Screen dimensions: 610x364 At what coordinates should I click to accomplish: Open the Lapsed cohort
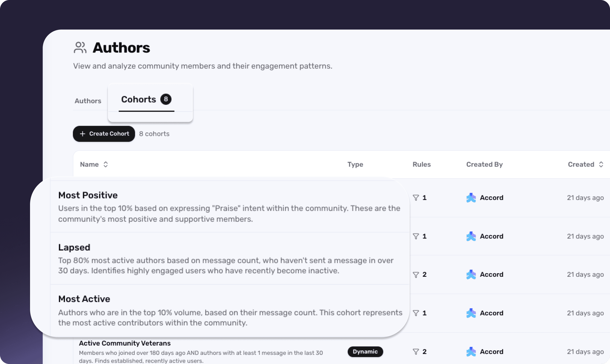tap(74, 247)
